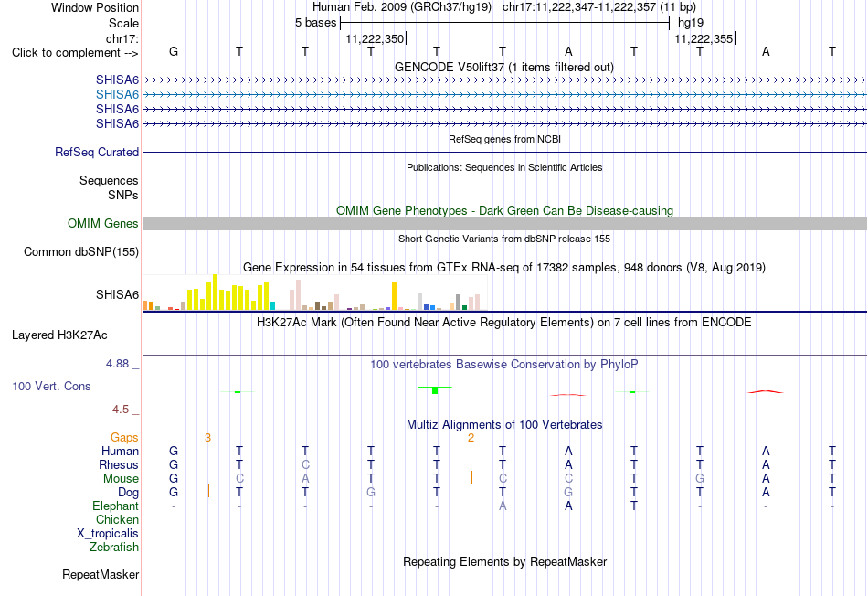Click the 4.88 PhyloP upper scale value
868x596 pixels.
(x=117, y=364)
